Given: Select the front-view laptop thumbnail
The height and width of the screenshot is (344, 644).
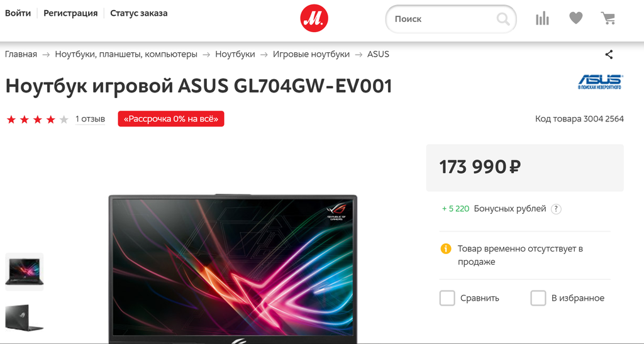Looking at the screenshot, I should pos(25,272).
